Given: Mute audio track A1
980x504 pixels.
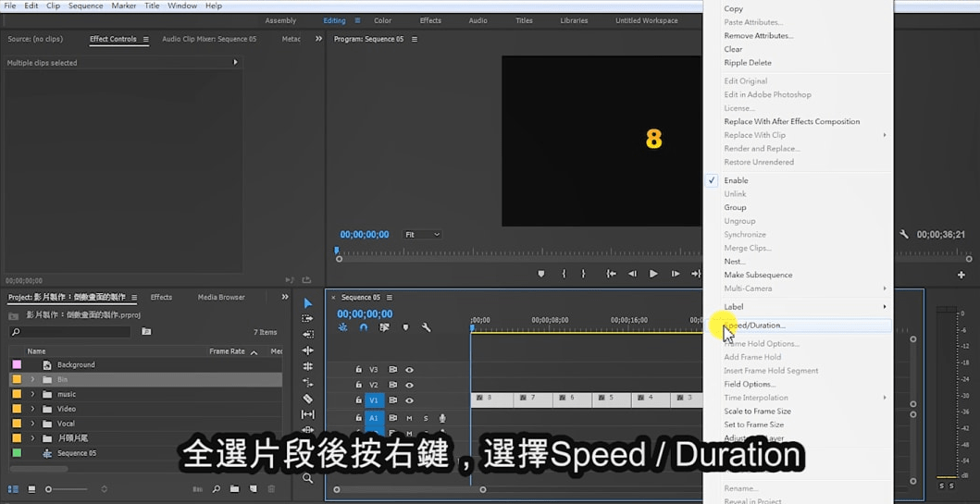Looking at the screenshot, I should pyautogui.click(x=409, y=418).
